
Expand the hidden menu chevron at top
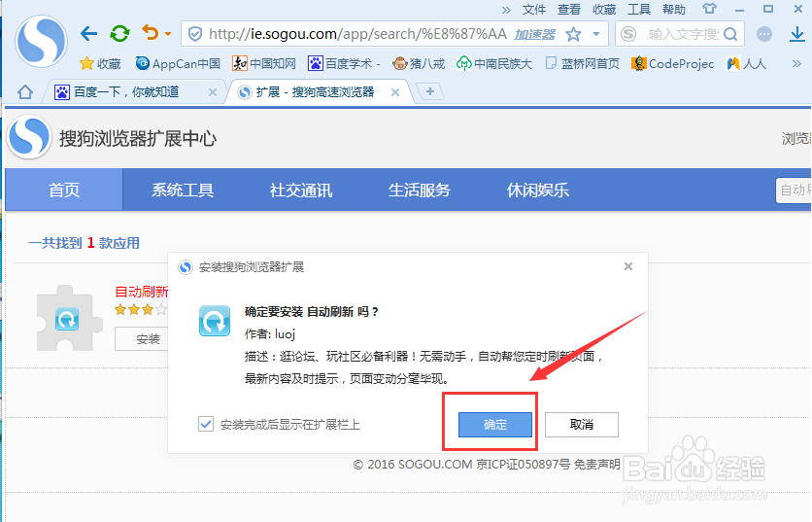tap(506, 10)
